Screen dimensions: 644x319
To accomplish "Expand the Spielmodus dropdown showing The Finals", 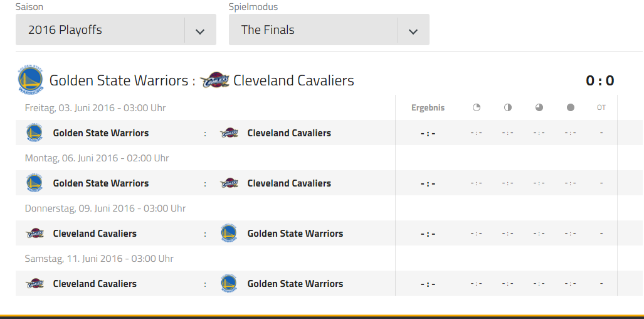I will pos(329,30).
